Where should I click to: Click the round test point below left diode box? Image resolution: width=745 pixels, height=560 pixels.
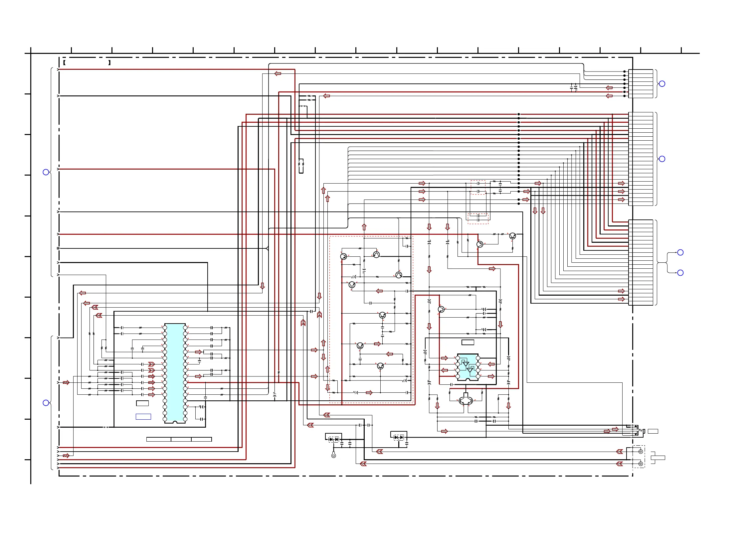coord(333,456)
